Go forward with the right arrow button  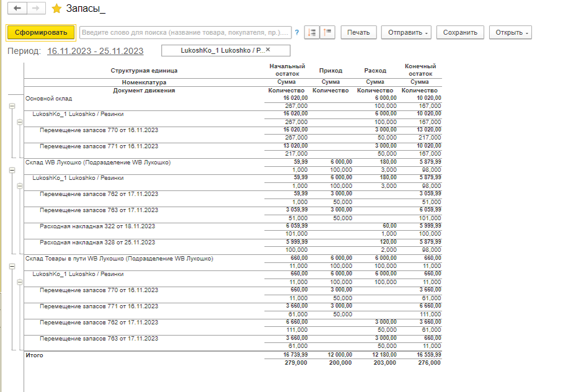tap(36, 8)
